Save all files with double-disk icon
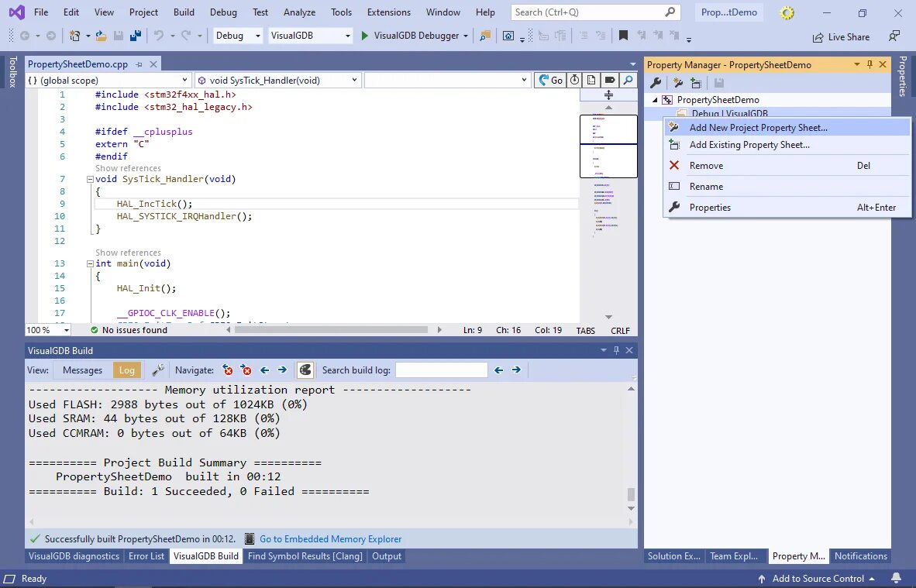916x588 pixels. click(x=136, y=36)
